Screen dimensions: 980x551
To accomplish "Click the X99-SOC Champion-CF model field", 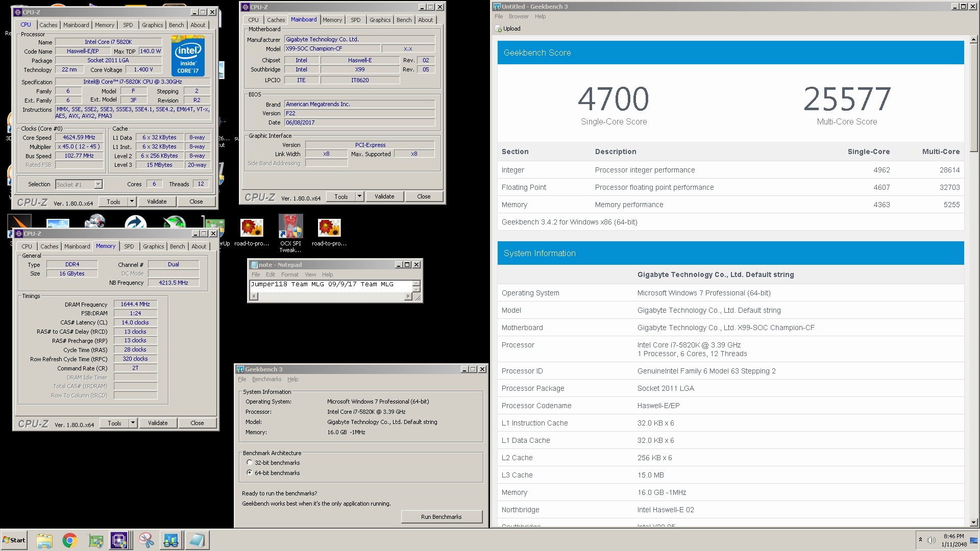I will (332, 48).
